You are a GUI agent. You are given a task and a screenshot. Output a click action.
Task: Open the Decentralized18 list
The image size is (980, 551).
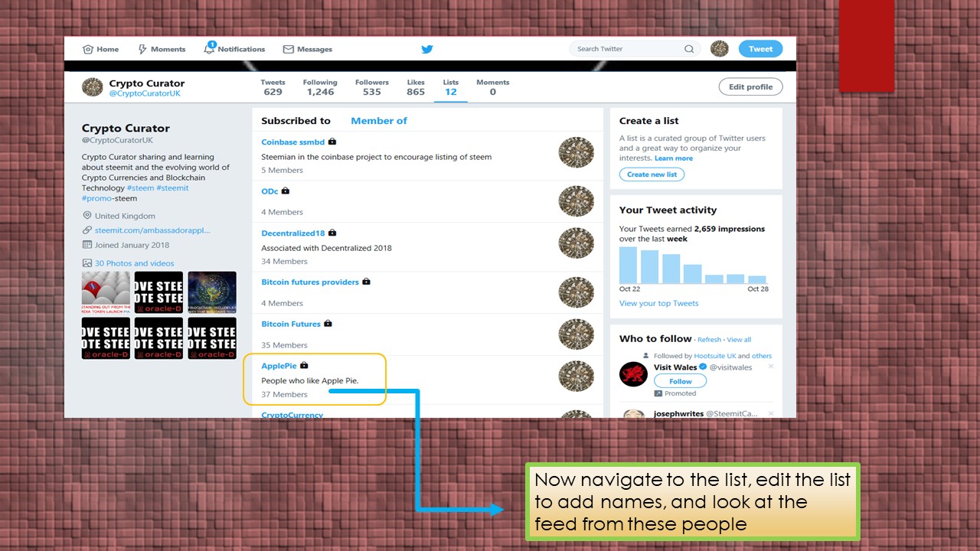coord(293,233)
